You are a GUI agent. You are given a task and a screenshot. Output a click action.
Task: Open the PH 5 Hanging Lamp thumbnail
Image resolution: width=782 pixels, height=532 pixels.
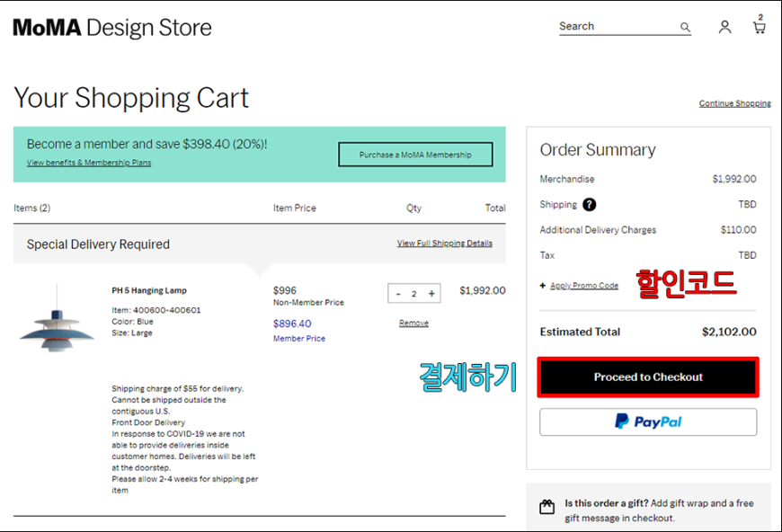(x=57, y=319)
